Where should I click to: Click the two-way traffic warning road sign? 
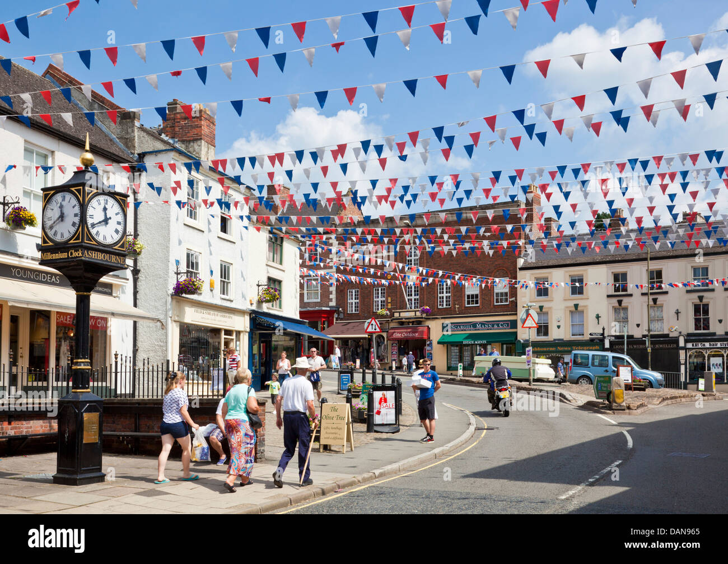373,326
